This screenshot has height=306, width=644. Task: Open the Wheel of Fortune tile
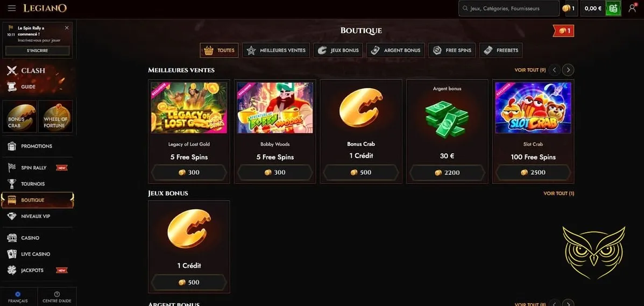(x=55, y=117)
